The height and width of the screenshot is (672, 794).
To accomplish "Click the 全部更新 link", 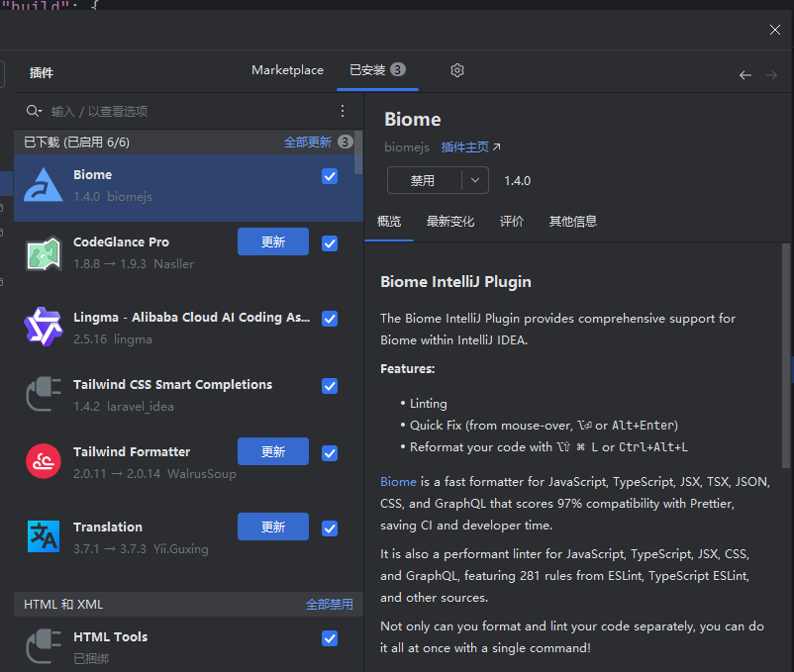I will click(x=307, y=143).
